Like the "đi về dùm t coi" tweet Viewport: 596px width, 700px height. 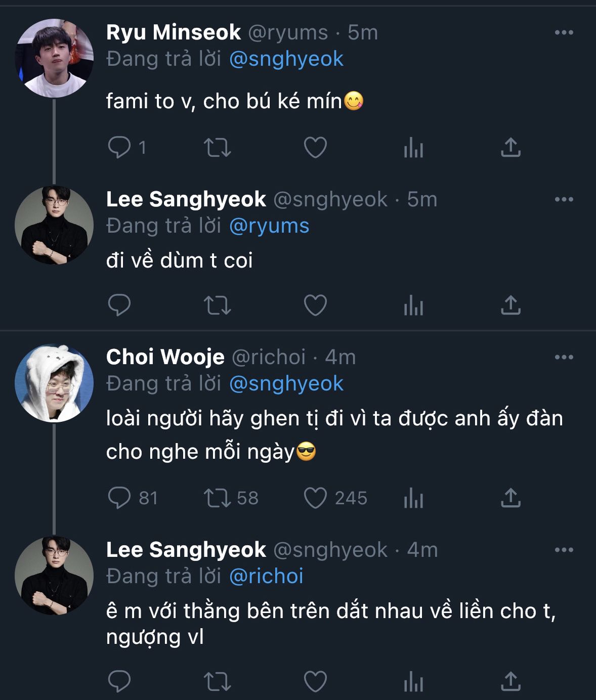(315, 305)
